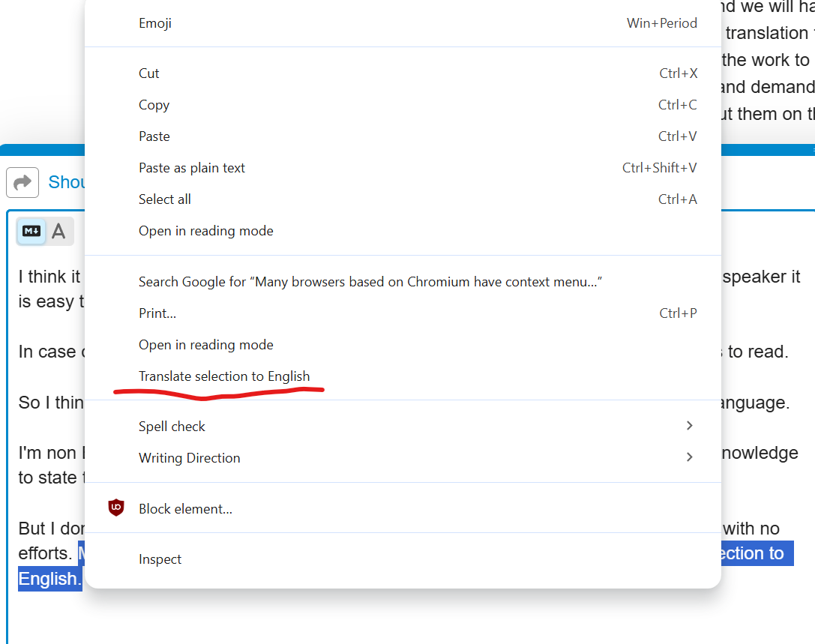This screenshot has width=815, height=644.
Task: Click the Paste menu entry
Action: [x=154, y=136]
